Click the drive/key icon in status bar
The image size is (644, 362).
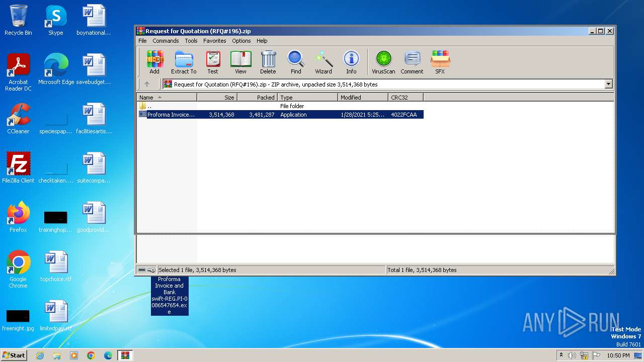(147, 270)
